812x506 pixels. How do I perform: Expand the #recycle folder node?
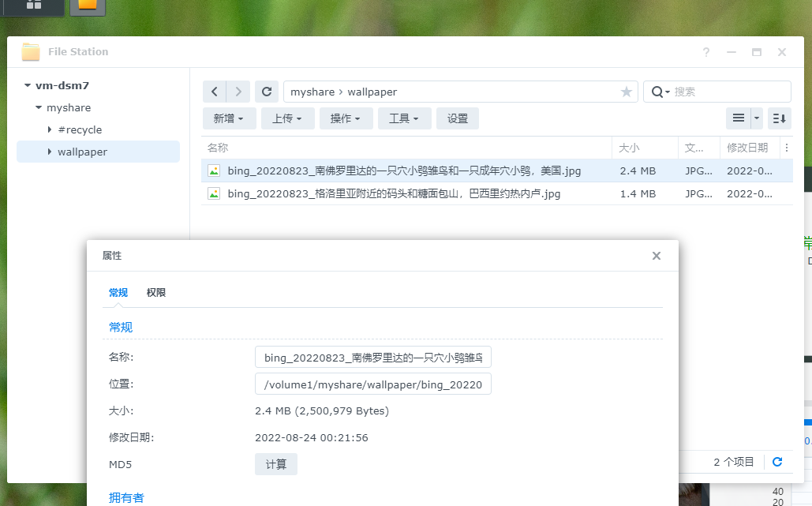49,129
